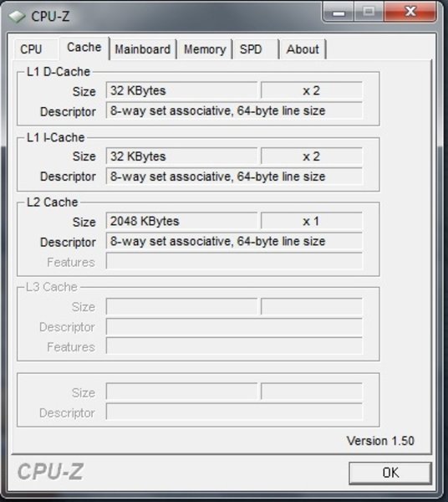The width and height of the screenshot is (448, 502).
Task: Click L1 D-Cache size field showing 32 KBytes
Action: [x=181, y=90]
